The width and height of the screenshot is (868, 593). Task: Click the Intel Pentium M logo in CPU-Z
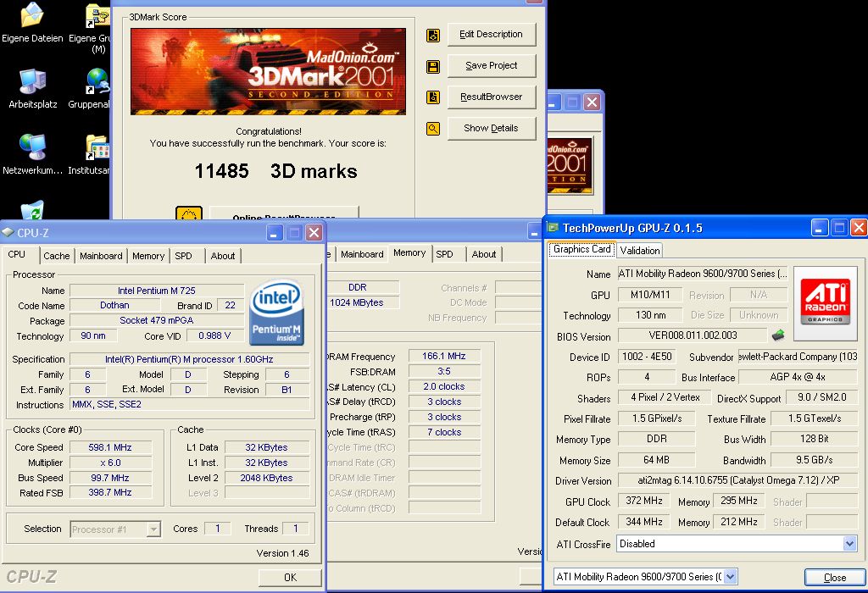(277, 313)
